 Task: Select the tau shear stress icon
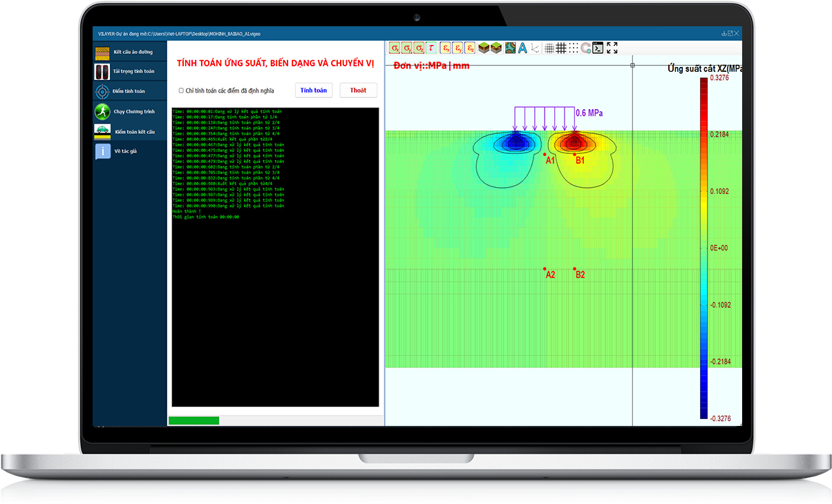432,48
